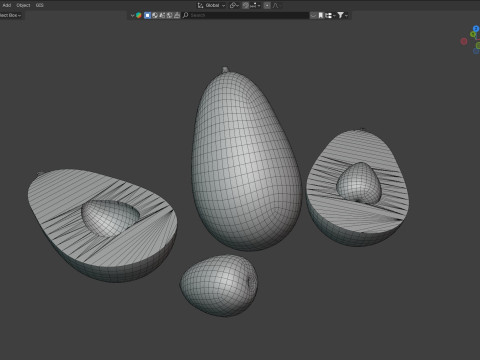
Task: Click the dim blue negative Z gizmo circle
Action: pyautogui.click(x=476, y=51)
